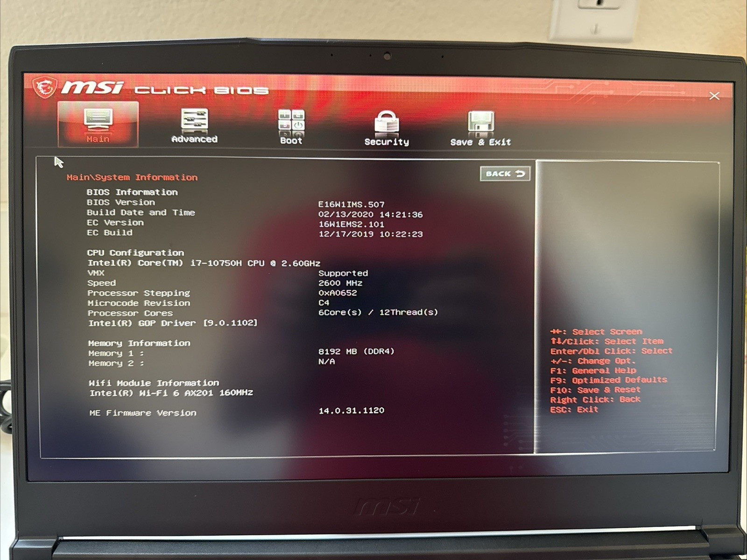Click the F10: Save & Reset line

[595, 390]
